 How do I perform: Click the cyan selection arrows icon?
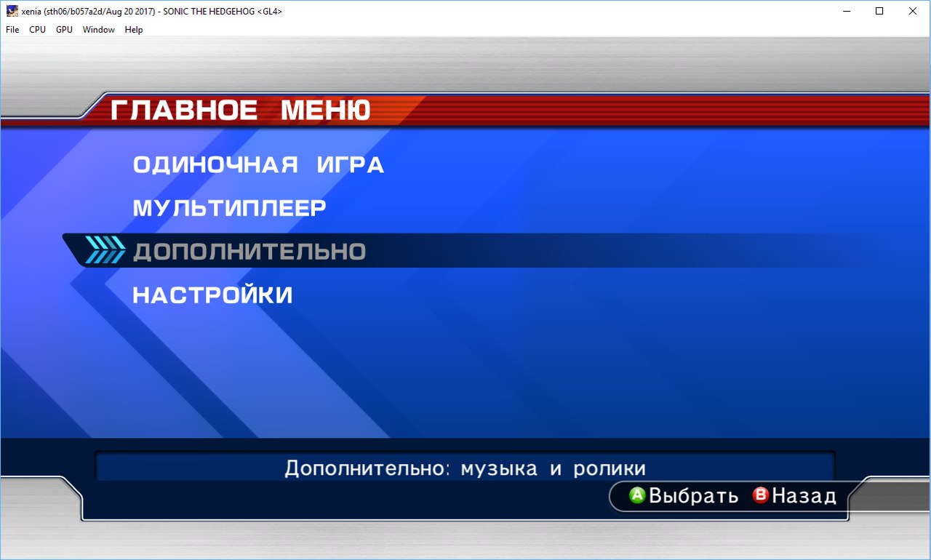click(105, 249)
